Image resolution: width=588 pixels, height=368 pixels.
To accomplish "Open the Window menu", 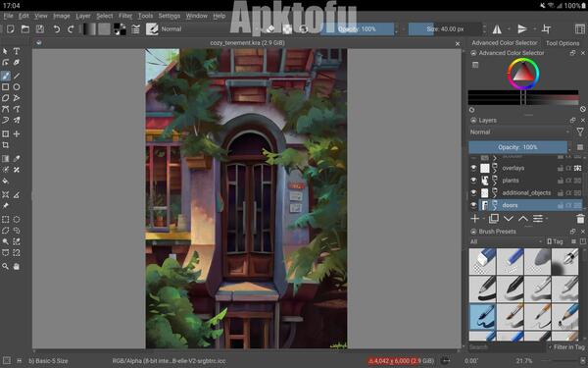I will [197, 16].
